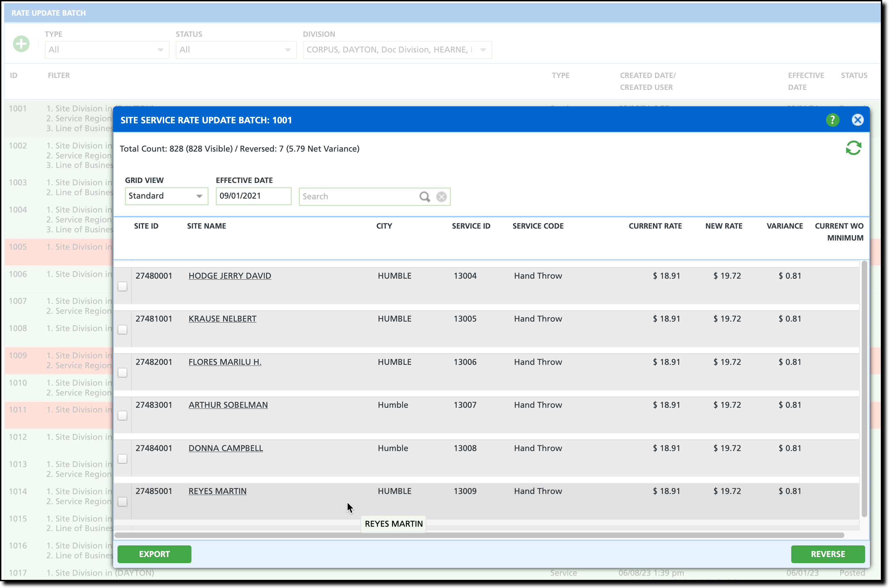Sort by Site Name column header
This screenshot has width=889, height=588.
(206, 226)
